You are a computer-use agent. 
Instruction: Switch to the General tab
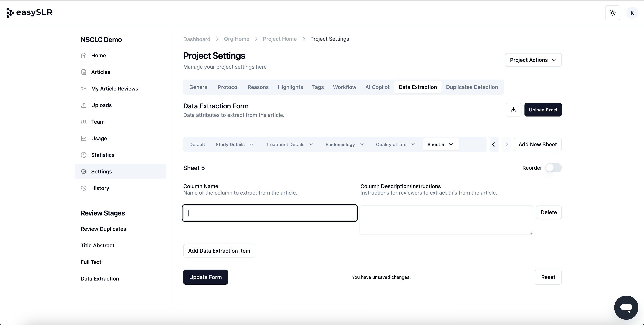tap(199, 87)
